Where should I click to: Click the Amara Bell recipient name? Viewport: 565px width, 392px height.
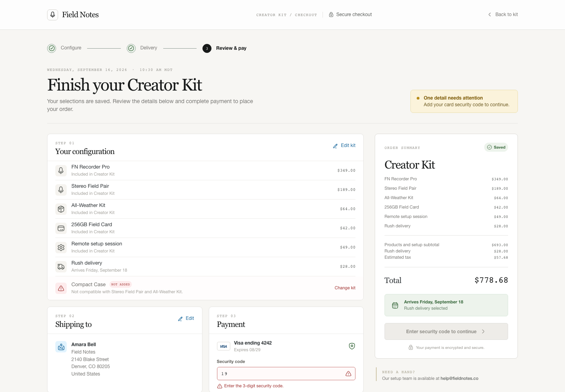pyautogui.click(x=84, y=345)
